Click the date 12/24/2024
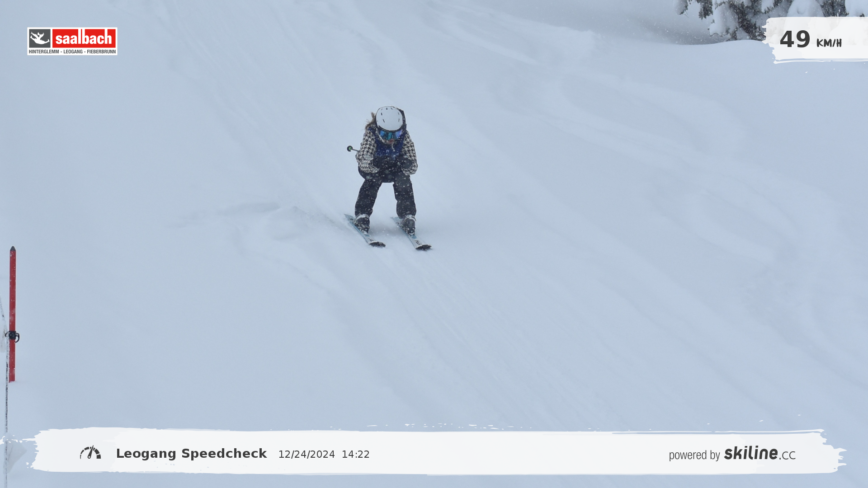 307,455
